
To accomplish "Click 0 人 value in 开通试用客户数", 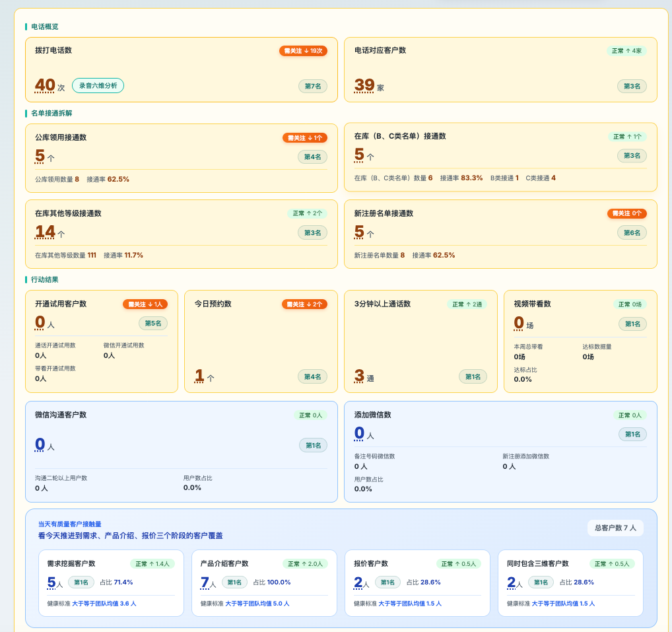I will (45, 322).
